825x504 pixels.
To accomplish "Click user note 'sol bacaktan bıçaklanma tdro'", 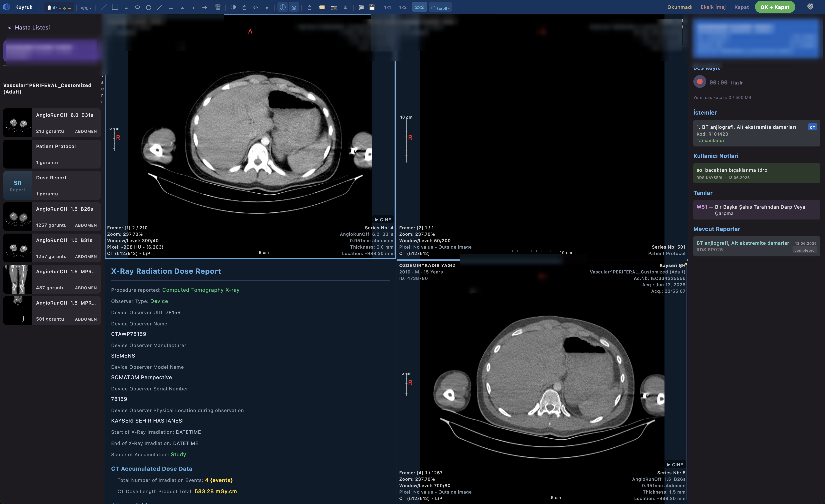I will (x=756, y=173).
